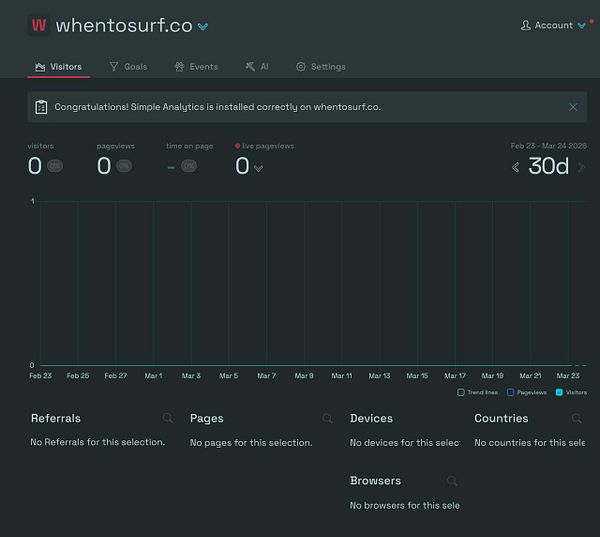
Task: Disable the Visitors chart checkbox
Action: (559, 392)
